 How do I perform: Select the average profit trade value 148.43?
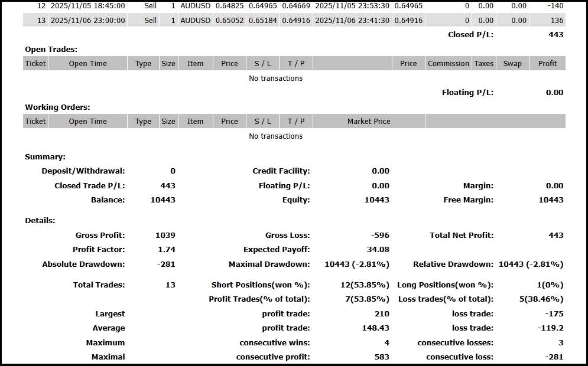pos(374,328)
